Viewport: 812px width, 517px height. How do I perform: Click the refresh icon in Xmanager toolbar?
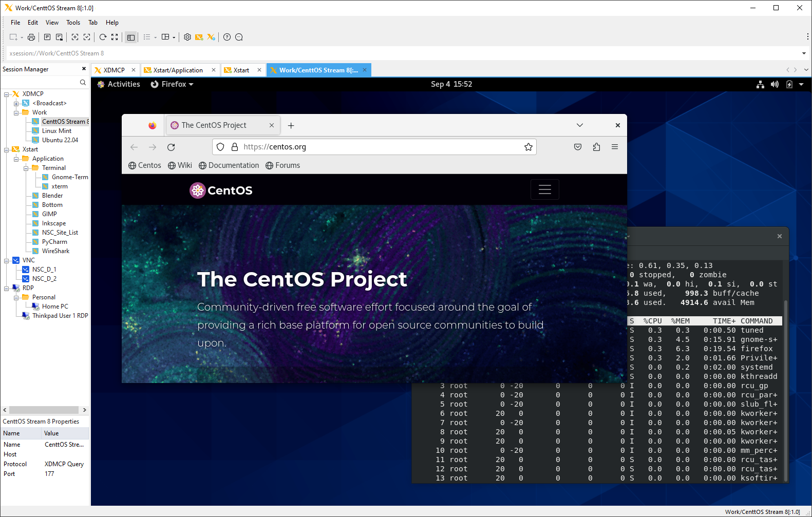(103, 37)
